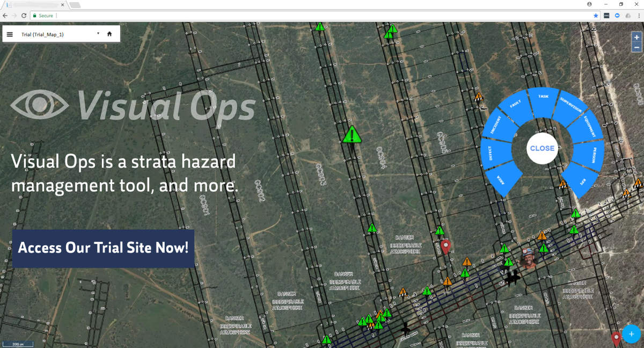
Task: Open a new browser tab
Action: tap(75, 5)
